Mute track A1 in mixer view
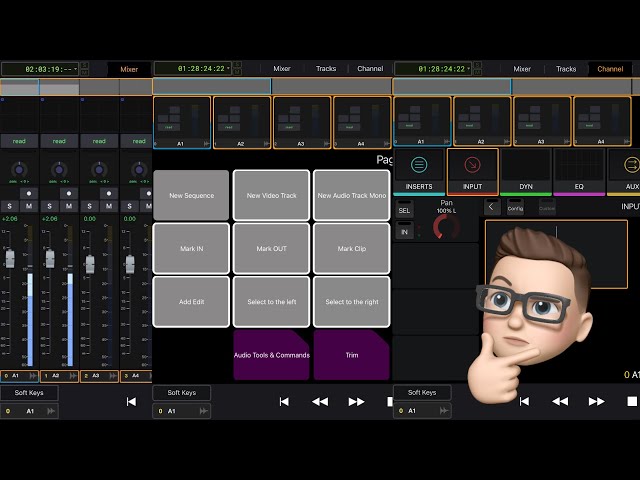This screenshot has width=640, height=480. click(x=29, y=206)
